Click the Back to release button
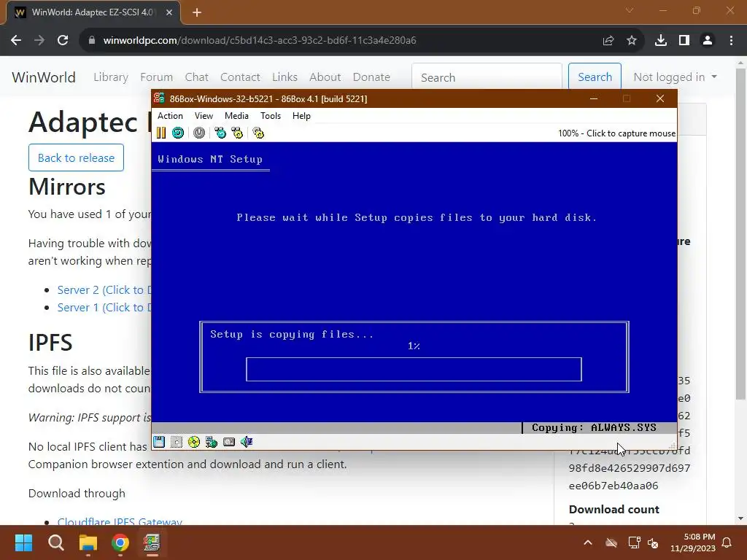747x560 pixels. pos(76,157)
